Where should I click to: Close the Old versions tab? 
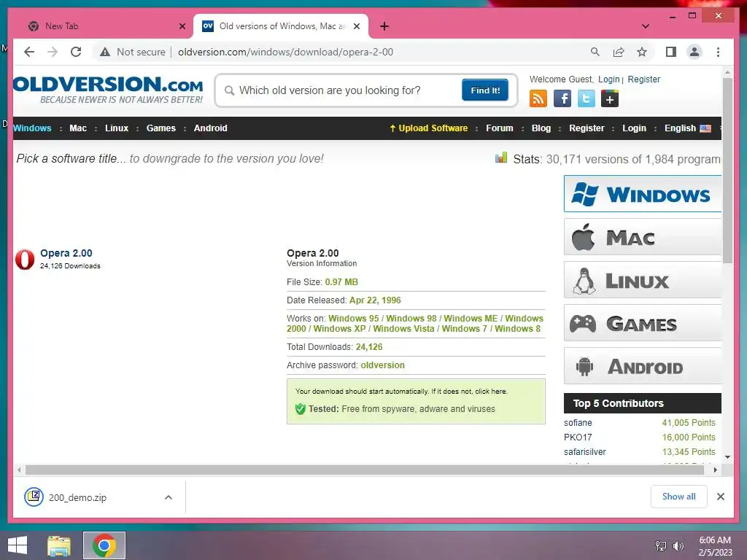click(356, 26)
